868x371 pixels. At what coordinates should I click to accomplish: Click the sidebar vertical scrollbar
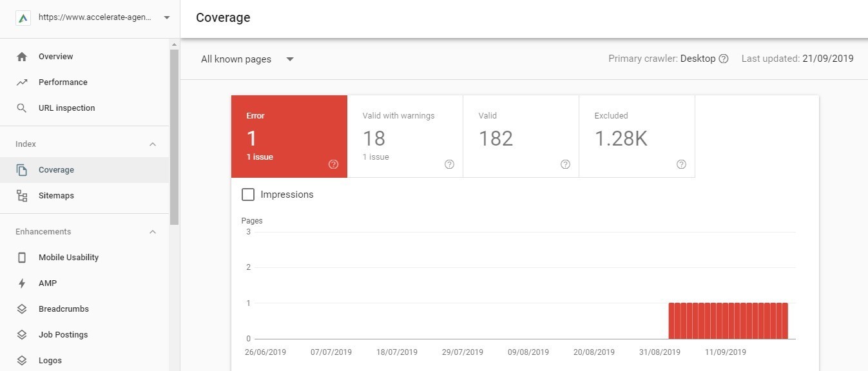point(174,135)
